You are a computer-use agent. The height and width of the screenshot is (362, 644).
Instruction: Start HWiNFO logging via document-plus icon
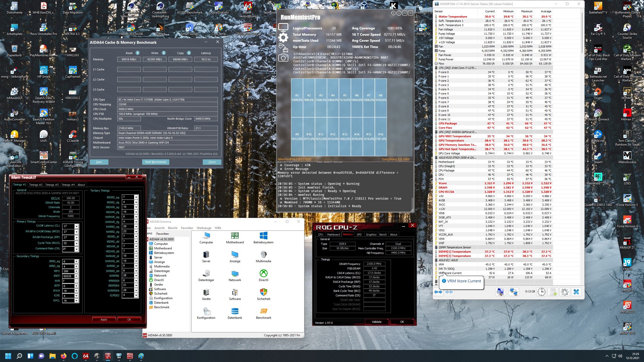pyautogui.click(x=553, y=292)
